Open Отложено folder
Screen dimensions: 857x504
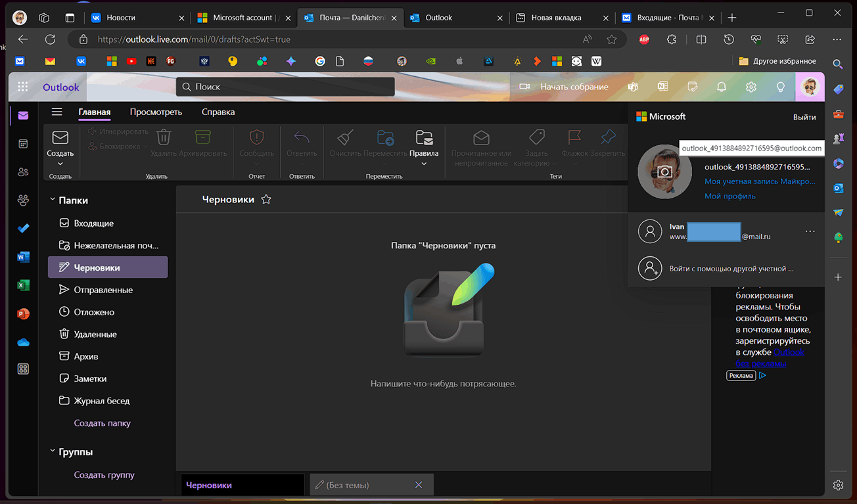point(108,312)
